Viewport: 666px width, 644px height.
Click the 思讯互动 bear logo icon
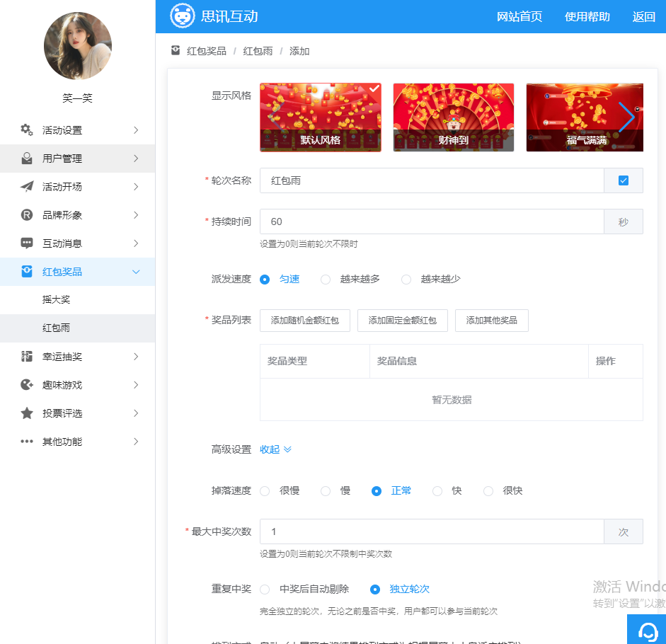(x=182, y=16)
